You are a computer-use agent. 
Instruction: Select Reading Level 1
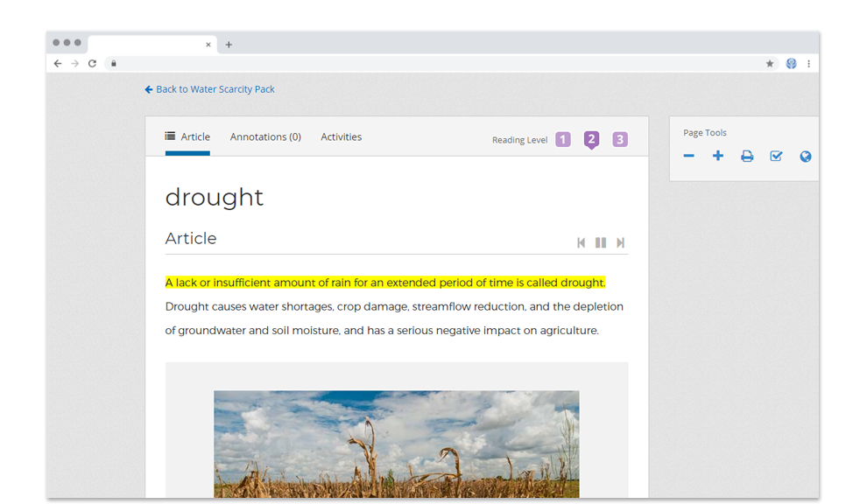pyautogui.click(x=563, y=139)
